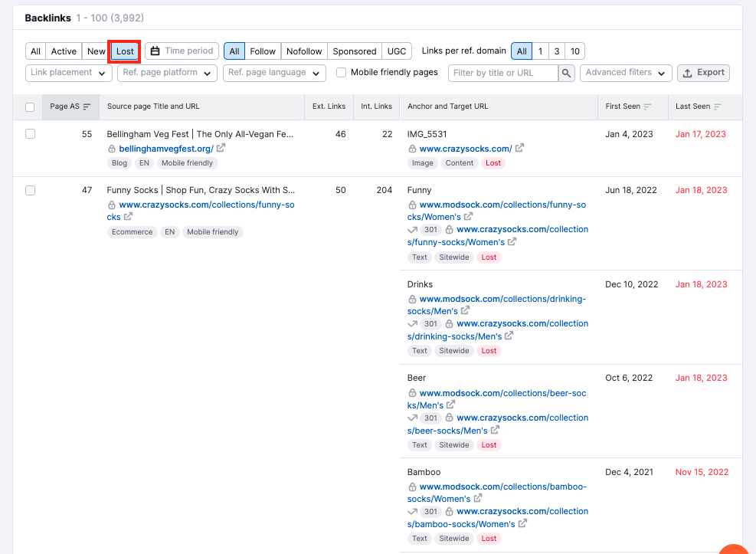Set links per ref. domain to 1
This screenshot has height=554, width=756.
(x=541, y=51)
